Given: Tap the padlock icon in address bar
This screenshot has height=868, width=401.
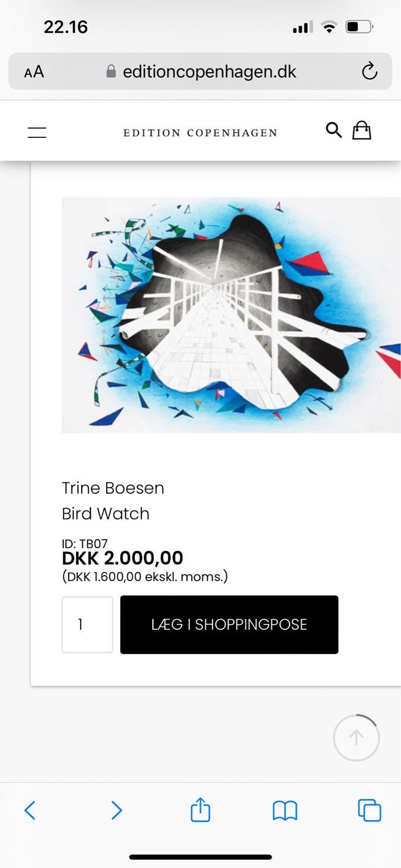Looking at the screenshot, I should point(111,72).
